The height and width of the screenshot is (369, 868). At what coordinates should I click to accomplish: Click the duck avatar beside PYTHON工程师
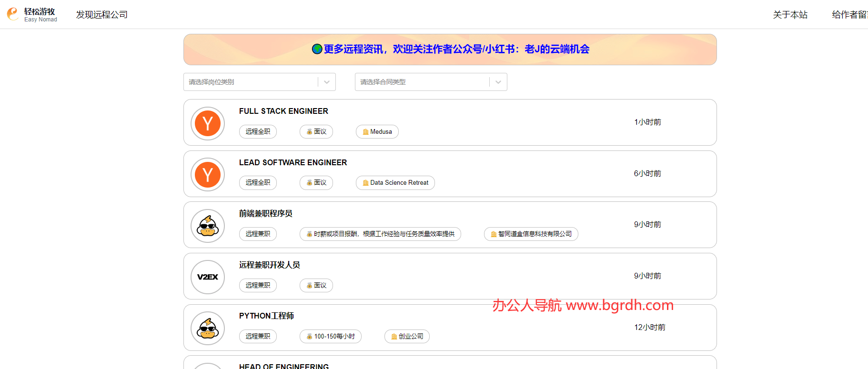point(208,328)
